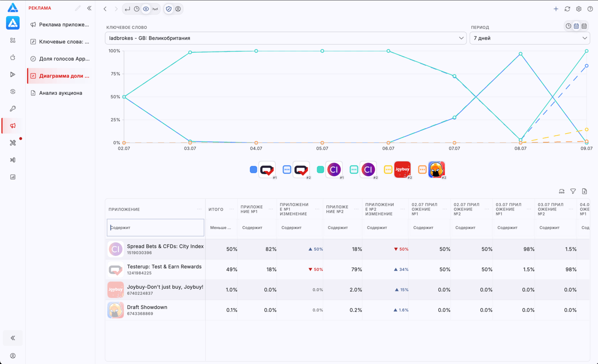This screenshot has width=598, height=364.
Task: Select the last calendar icon above period
Action: pyautogui.click(x=584, y=26)
